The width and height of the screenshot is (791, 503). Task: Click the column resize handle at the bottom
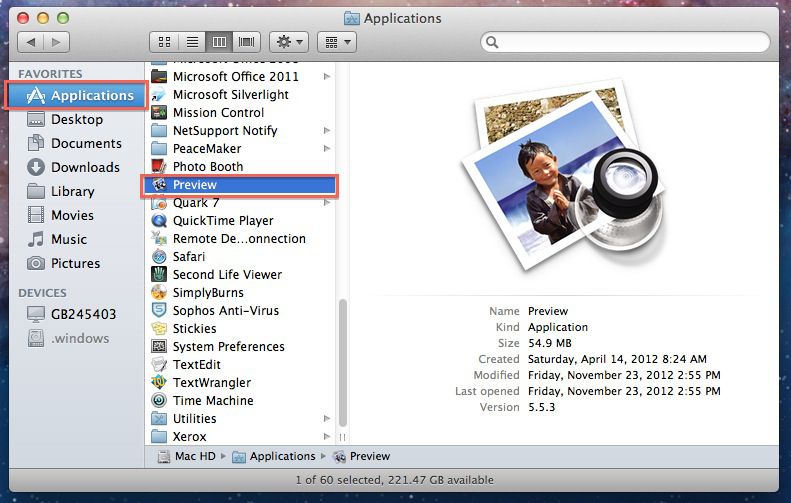click(343, 437)
